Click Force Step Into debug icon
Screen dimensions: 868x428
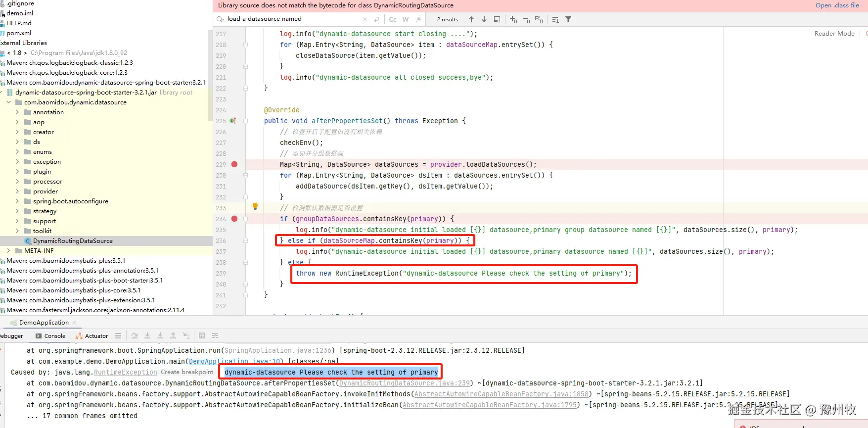coord(160,335)
